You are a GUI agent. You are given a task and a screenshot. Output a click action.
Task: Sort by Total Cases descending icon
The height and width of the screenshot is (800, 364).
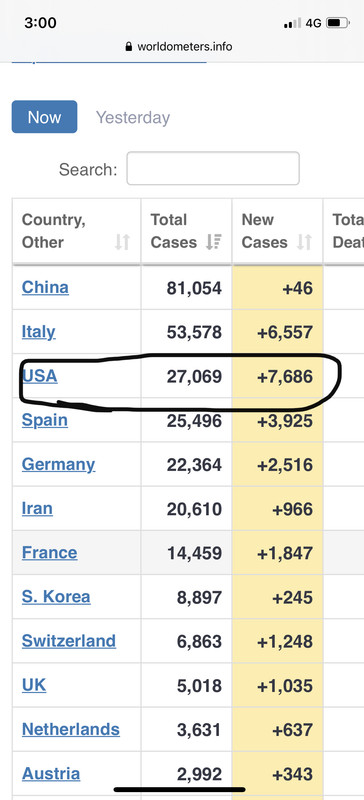pos(213,242)
